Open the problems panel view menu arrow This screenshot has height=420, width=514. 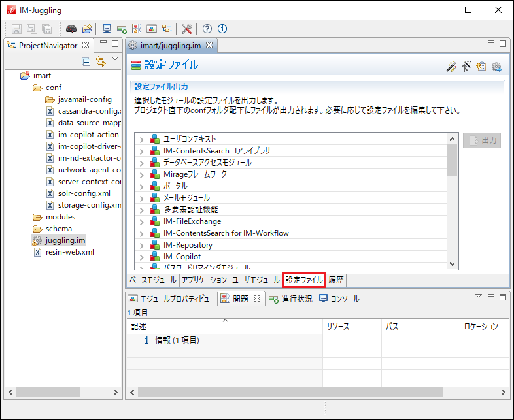479,296
